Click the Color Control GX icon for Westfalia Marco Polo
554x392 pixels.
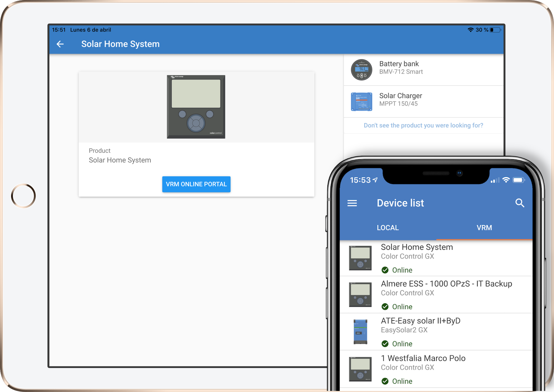(360, 369)
